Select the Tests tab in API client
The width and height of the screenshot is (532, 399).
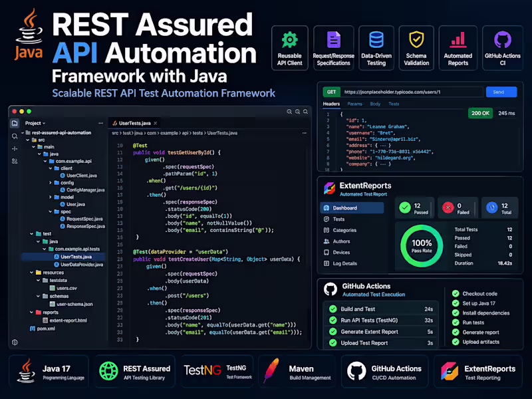[x=394, y=104]
